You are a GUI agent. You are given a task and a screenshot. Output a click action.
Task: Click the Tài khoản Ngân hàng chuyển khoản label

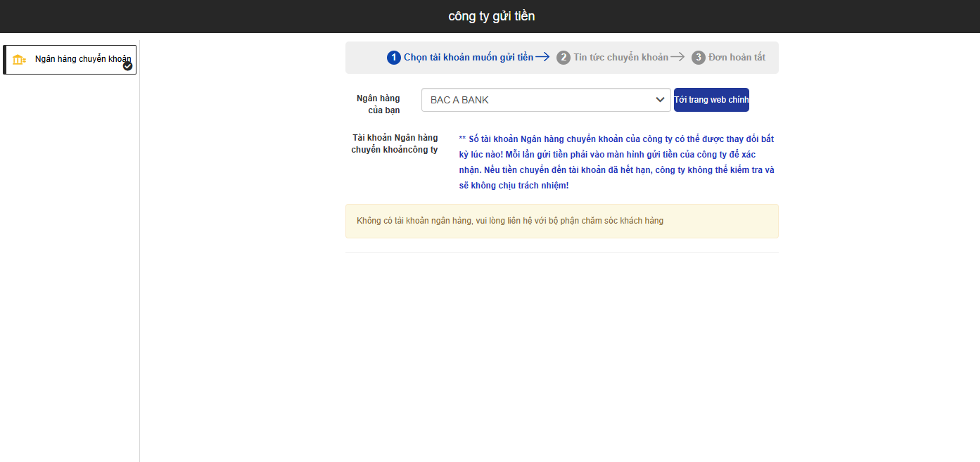point(394,143)
